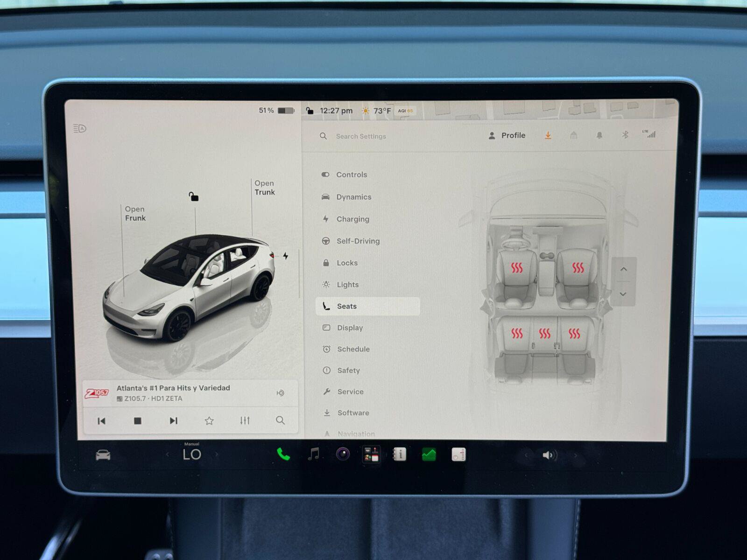Search media with the magnifier icon
Screen dimensions: 747x560
[280, 420]
